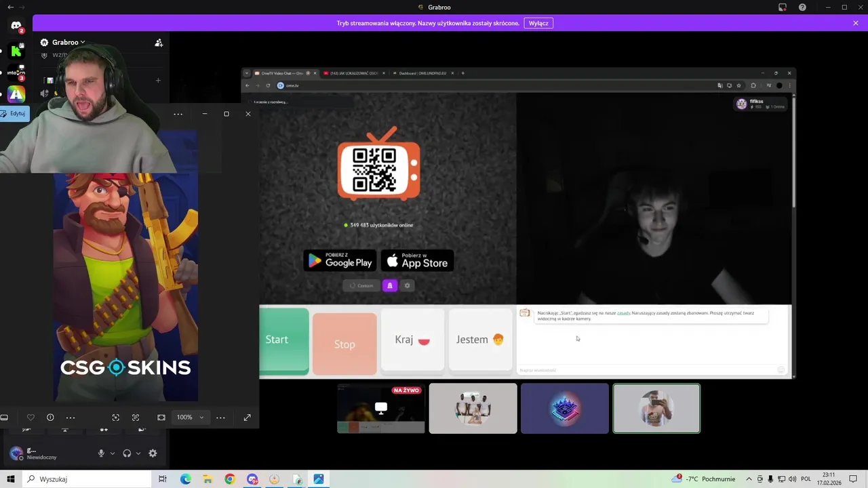This screenshot has height=488, width=868.
Task: Open Google Chrome from taskbar
Action: click(230, 479)
